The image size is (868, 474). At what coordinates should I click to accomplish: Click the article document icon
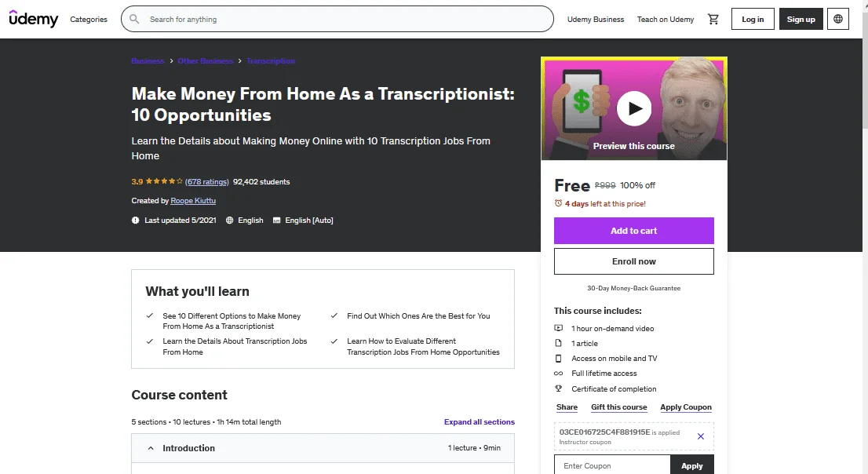pyautogui.click(x=559, y=343)
